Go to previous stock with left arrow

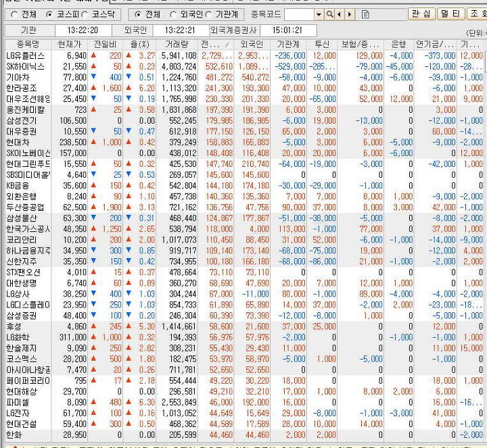(339, 14)
